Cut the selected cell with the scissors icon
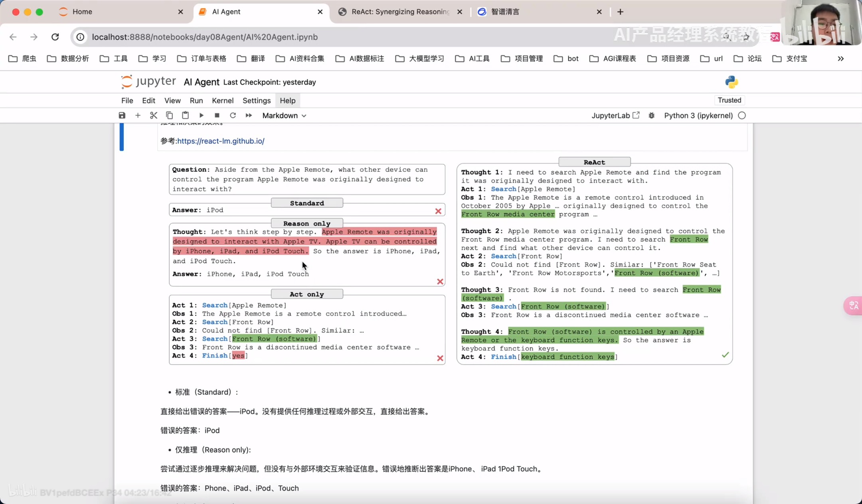This screenshot has height=504, width=862. click(x=153, y=116)
